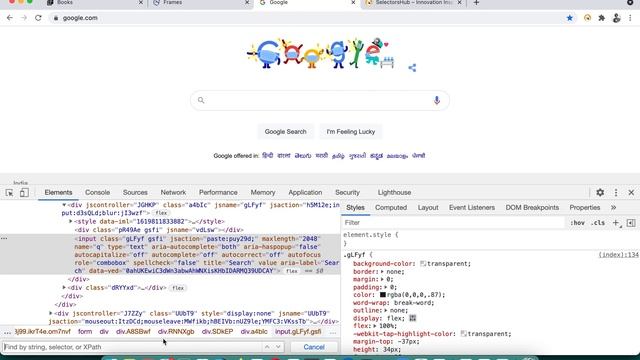Expand the outline property in .gLFyf

(386, 310)
